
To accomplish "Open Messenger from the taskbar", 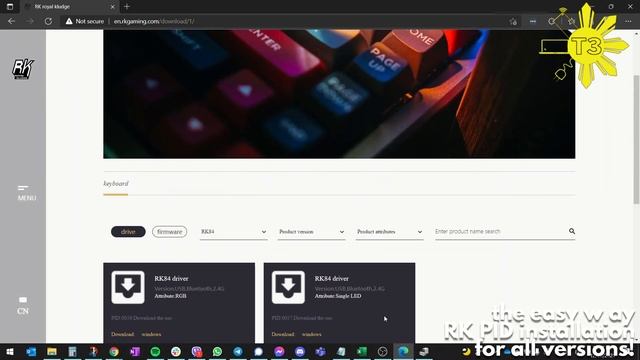I will tap(279, 351).
